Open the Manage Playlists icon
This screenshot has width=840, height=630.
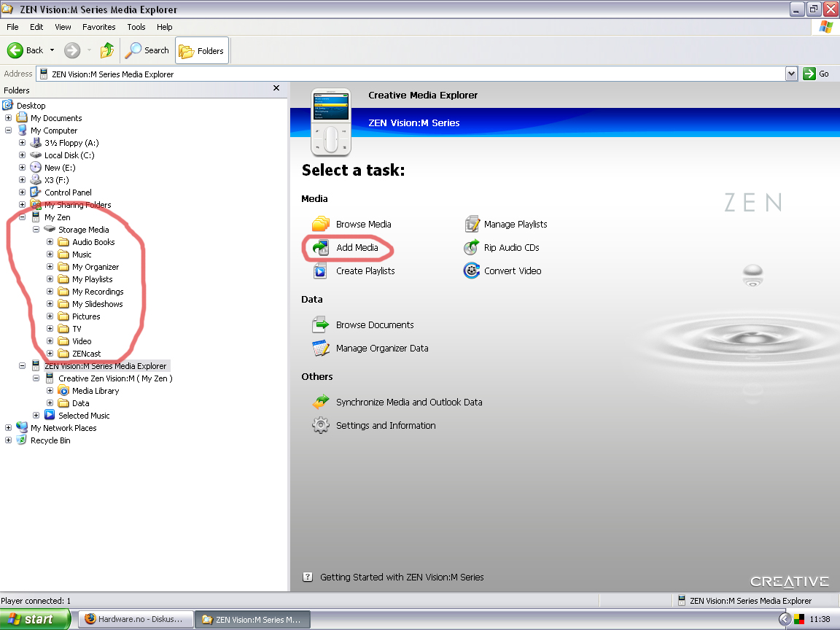(x=472, y=224)
